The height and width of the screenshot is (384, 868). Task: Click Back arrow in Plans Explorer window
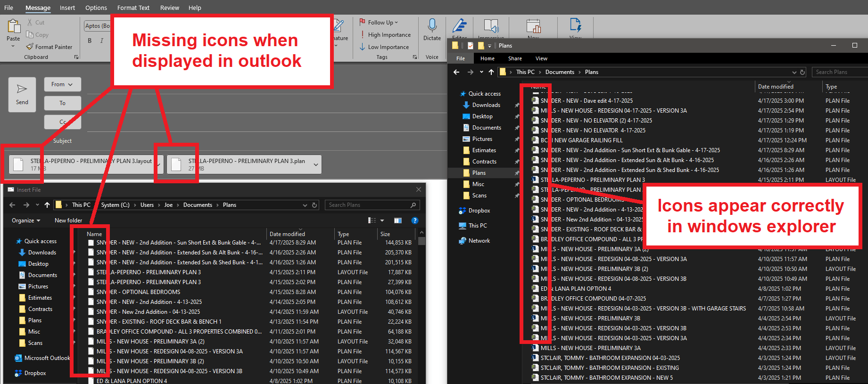pos(456,72)
